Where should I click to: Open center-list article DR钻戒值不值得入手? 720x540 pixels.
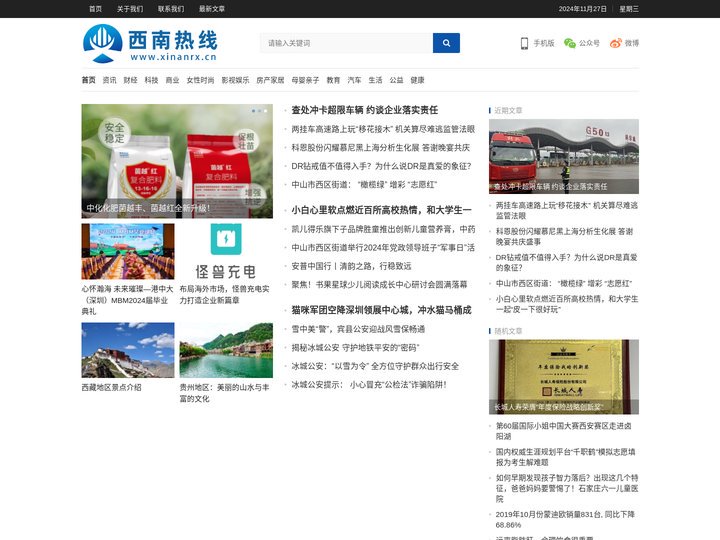tap(382, 166)
